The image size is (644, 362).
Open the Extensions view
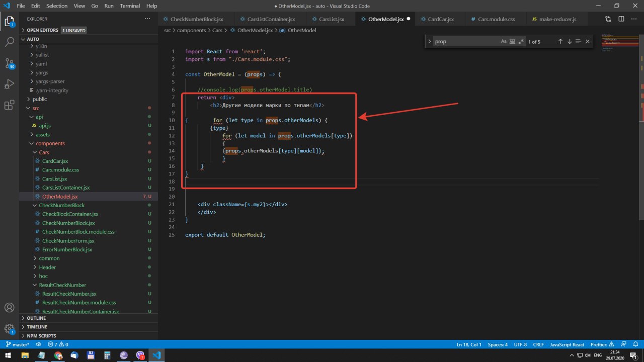tap(9, 105)
